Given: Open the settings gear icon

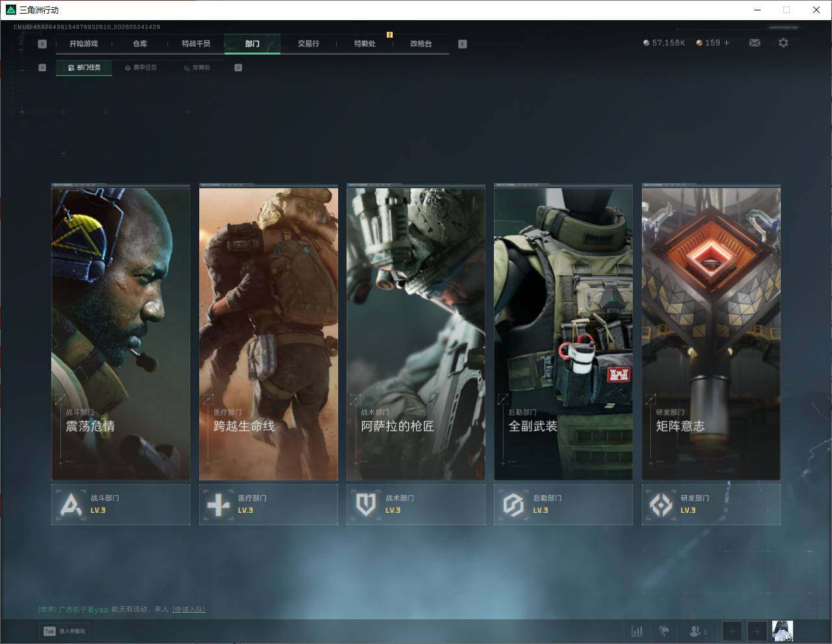Looking at the screenshot, I should pyautogui.click(x=783, y=43).
